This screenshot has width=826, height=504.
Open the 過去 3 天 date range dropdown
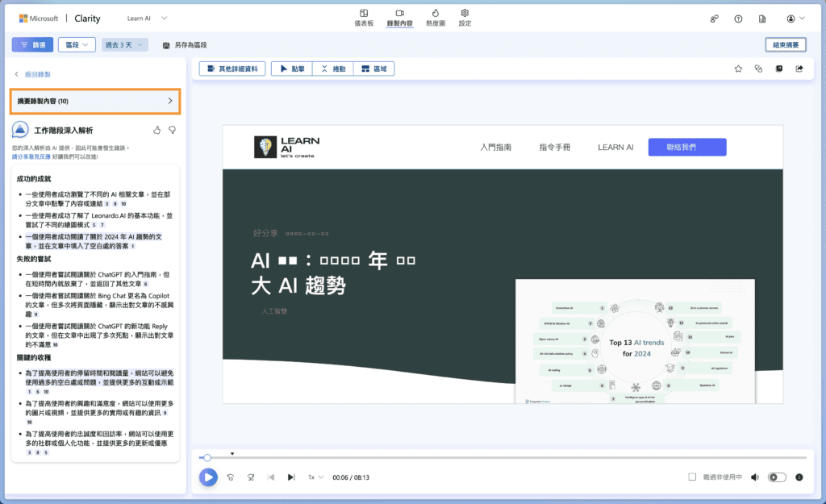(x=125, y=45)
